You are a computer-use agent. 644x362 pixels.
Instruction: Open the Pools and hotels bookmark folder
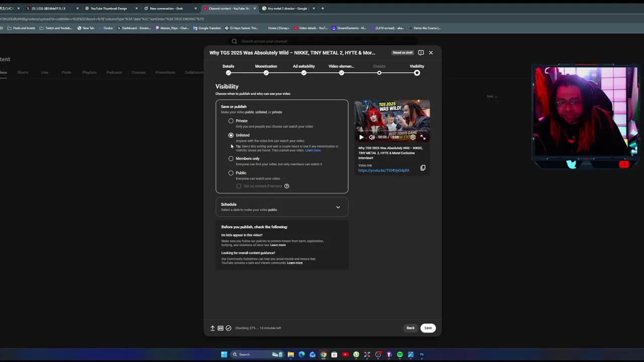pos(21,28)
